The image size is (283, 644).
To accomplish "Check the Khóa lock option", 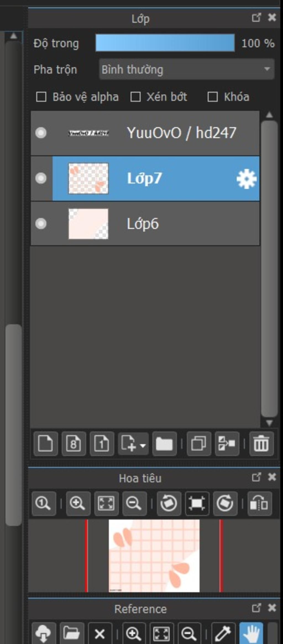I will click(x=213, y=97).
